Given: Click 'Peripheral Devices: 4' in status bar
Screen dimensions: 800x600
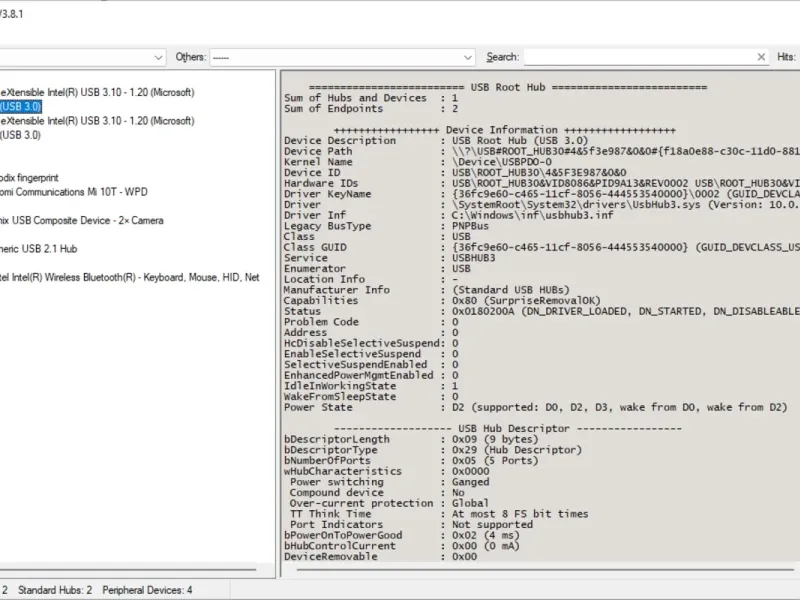Looking at the screenshot, I should point(147,590).
